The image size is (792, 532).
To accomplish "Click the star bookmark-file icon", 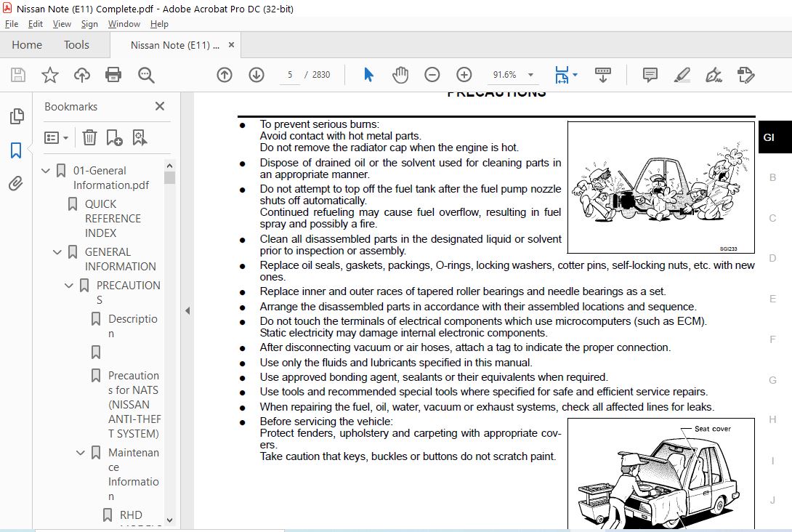I will point(50,76).
